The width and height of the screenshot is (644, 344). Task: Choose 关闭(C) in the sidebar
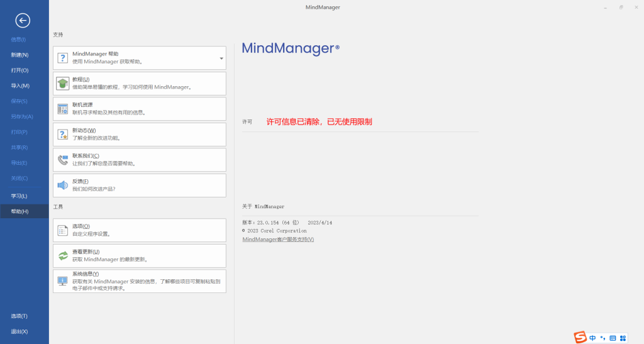19,178
